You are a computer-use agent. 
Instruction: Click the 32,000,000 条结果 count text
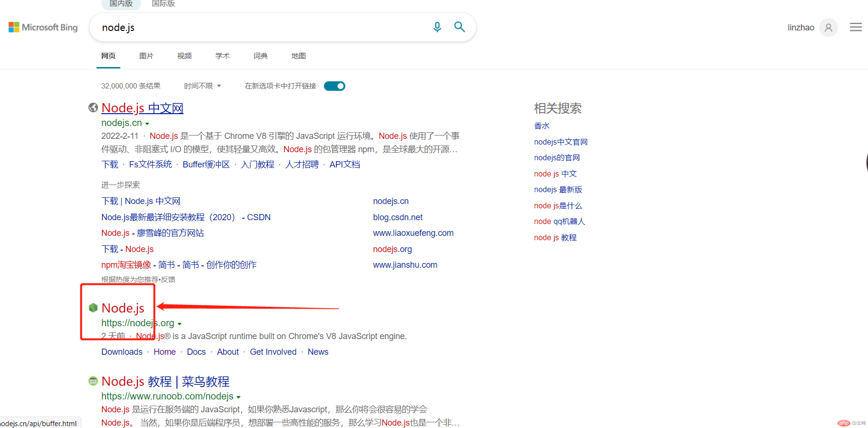pos(131,86)
